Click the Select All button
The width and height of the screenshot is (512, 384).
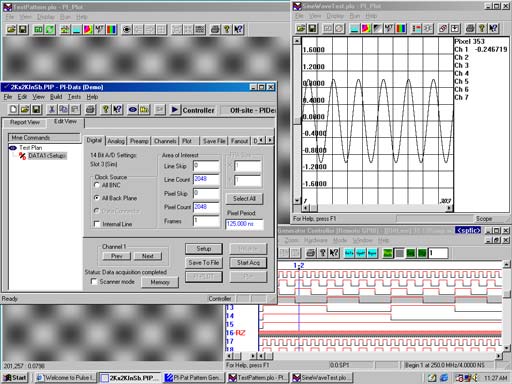[x=244, y=199]
